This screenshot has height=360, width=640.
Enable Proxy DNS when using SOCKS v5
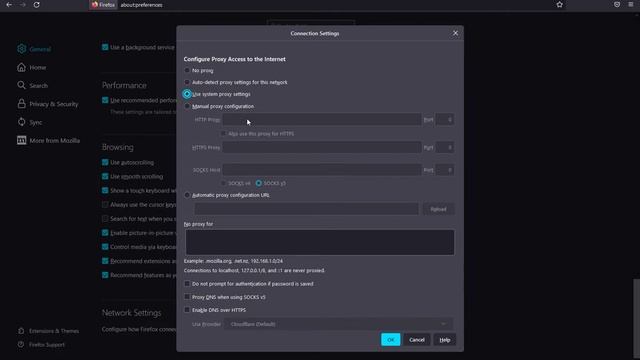click(x=187, y=297)
